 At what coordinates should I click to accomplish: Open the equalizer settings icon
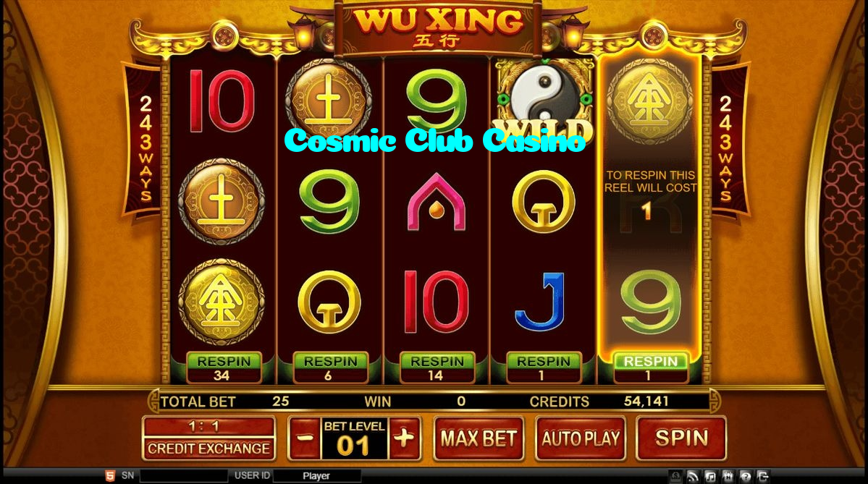(x=728, y=476)
